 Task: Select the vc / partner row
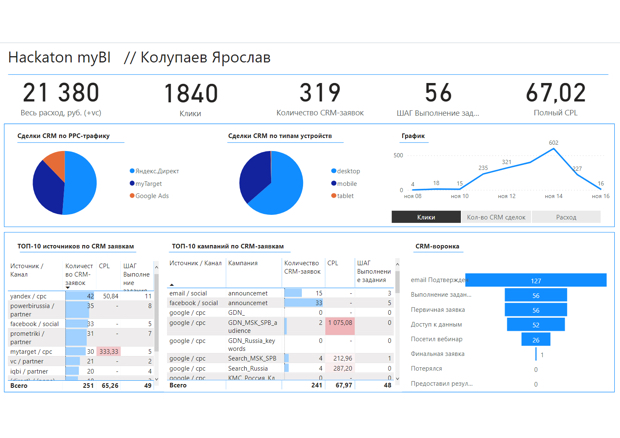pyautogui.click(x=81, y=361)
